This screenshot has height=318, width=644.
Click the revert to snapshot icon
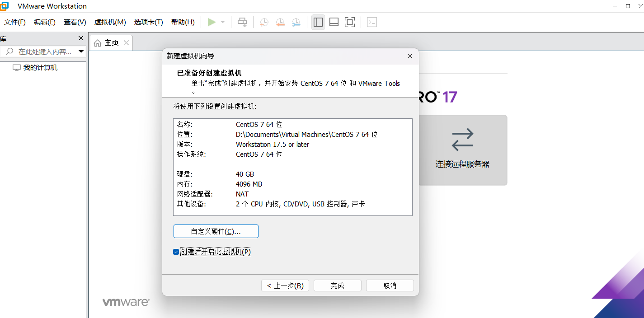[x=280, y=22]
